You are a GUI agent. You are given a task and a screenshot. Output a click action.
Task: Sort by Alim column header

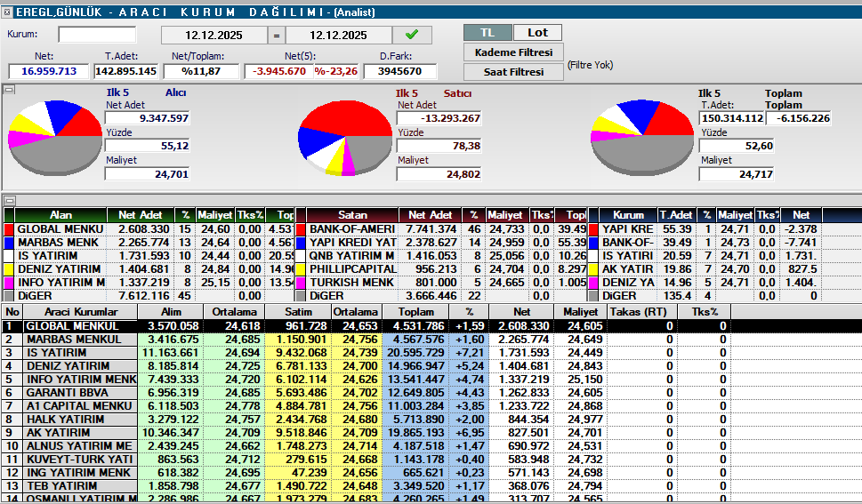[x=171, y=312]
